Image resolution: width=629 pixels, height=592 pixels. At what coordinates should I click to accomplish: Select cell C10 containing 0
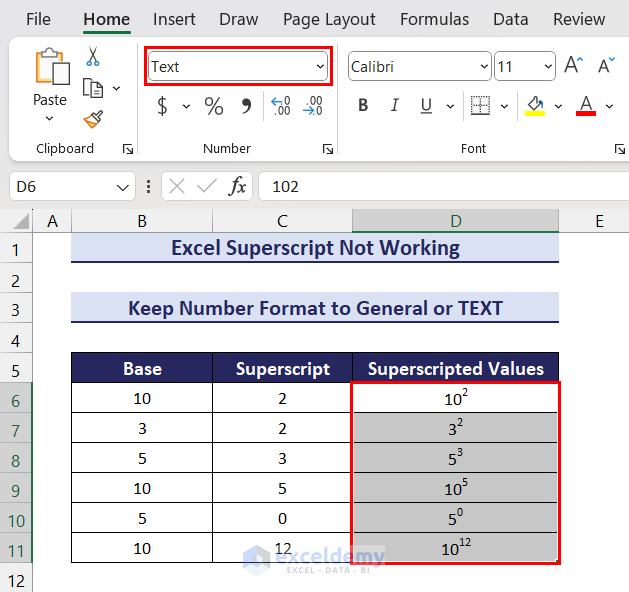(x=282, y=518)
